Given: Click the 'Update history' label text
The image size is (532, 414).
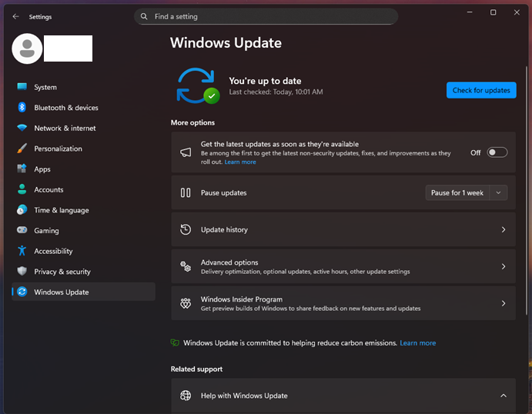Looking at the screenshot, I should pos(224,229).
